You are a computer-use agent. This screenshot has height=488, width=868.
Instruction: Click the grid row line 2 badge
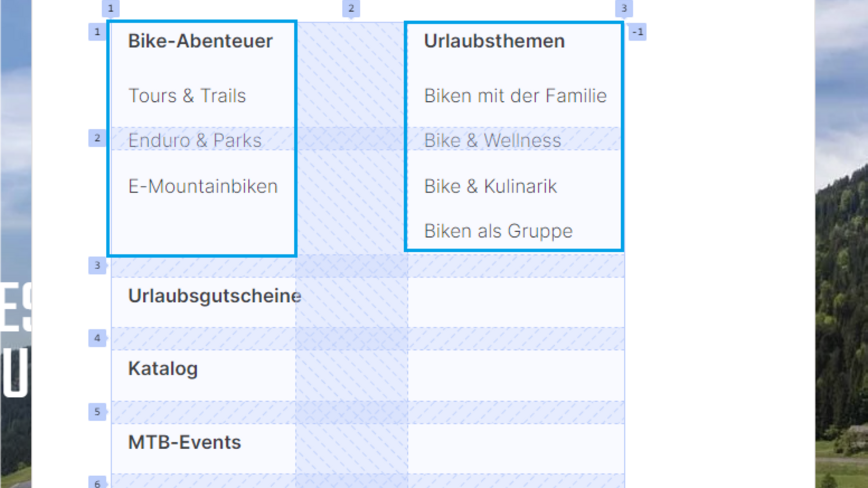tap(97, 138)
